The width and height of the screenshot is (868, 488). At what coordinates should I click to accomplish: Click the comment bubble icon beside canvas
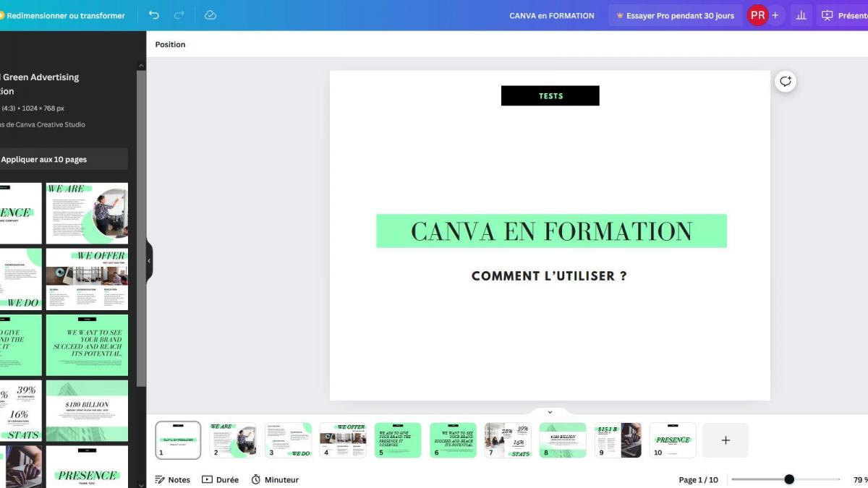tap(786, 82)
